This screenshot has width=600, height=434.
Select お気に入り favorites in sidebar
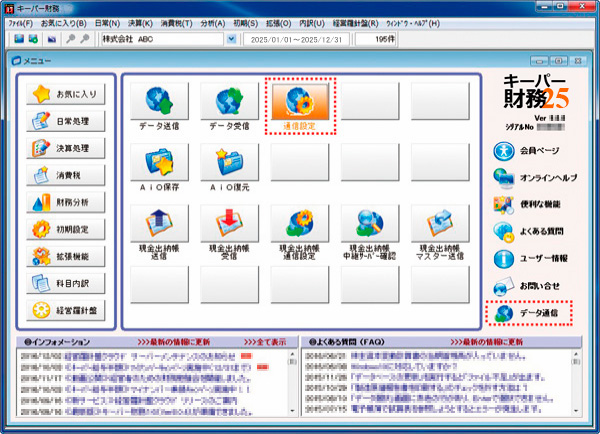click(x=65, y=94)
